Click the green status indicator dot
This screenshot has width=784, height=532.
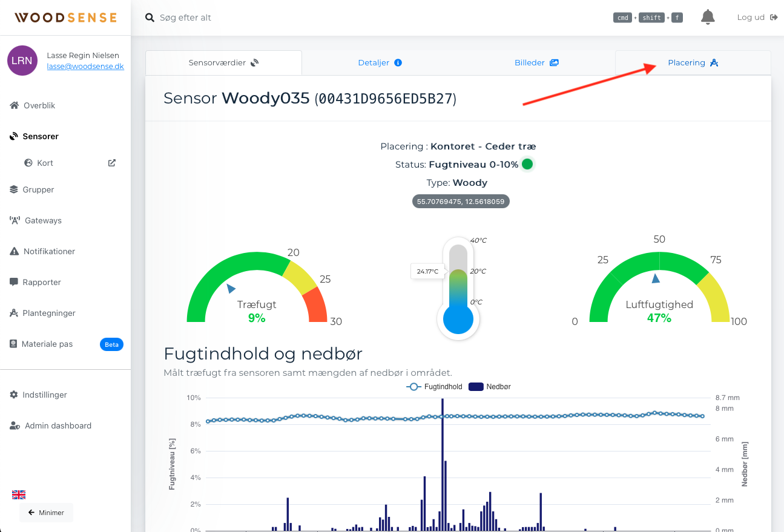(x=527, y=164)
